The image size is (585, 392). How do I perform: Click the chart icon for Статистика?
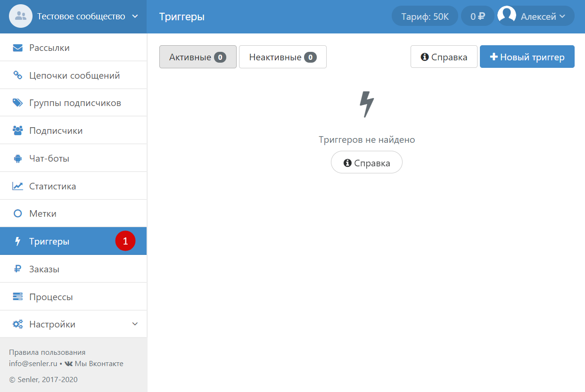point(17,186)
